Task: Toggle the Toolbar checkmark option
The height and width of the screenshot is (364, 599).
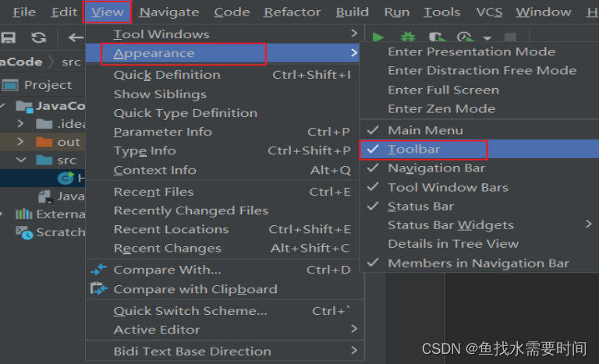Action: click(x=480, y=149)
